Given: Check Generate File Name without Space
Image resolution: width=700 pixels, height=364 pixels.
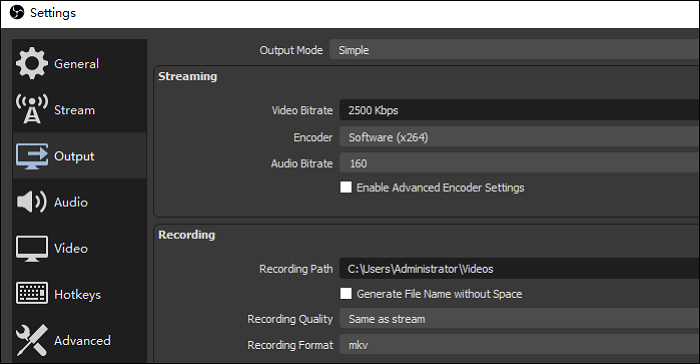Looking at the screenshot, I should click(346, 293).
